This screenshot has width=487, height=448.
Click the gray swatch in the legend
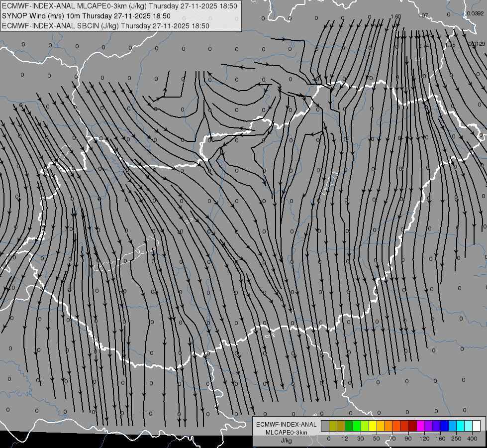[325, 426]
